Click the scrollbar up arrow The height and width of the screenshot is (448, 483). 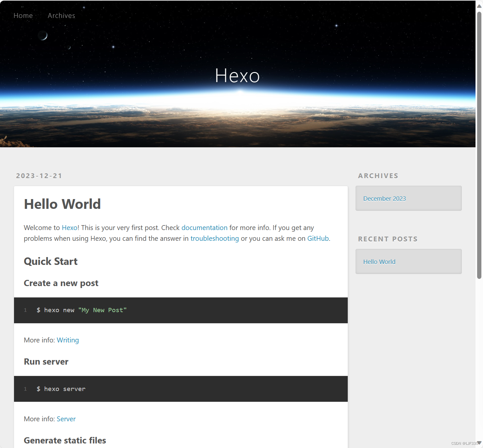479,6
